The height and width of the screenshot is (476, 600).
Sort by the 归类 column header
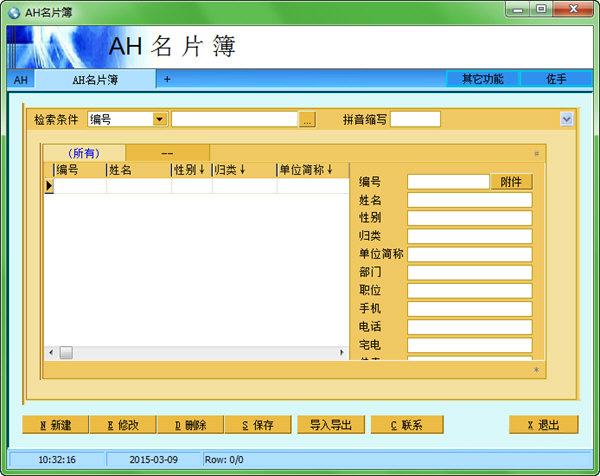click(244, 170)
